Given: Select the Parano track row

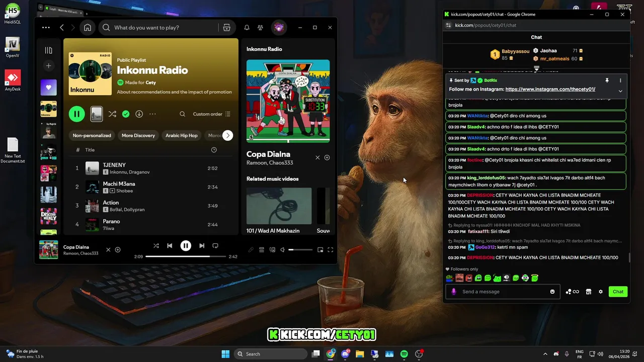Looking at the screenshot, I should (151, 224).
